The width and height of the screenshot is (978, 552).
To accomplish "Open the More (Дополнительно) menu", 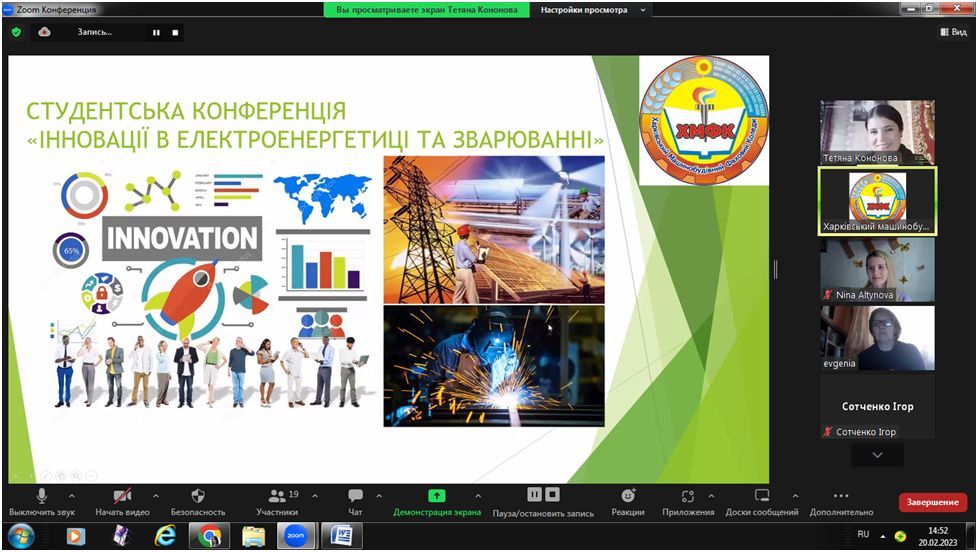I will 841,502.
